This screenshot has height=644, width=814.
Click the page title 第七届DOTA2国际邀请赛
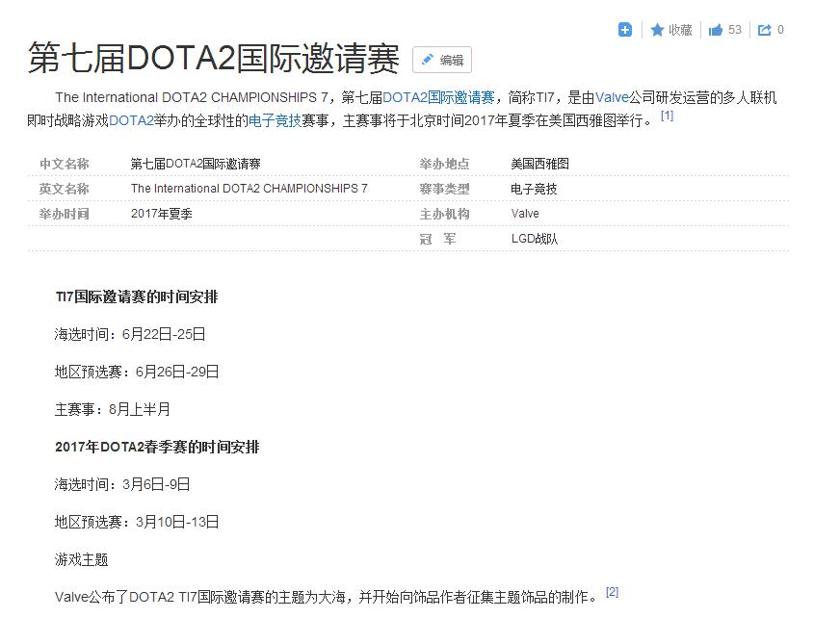point(213,58)
